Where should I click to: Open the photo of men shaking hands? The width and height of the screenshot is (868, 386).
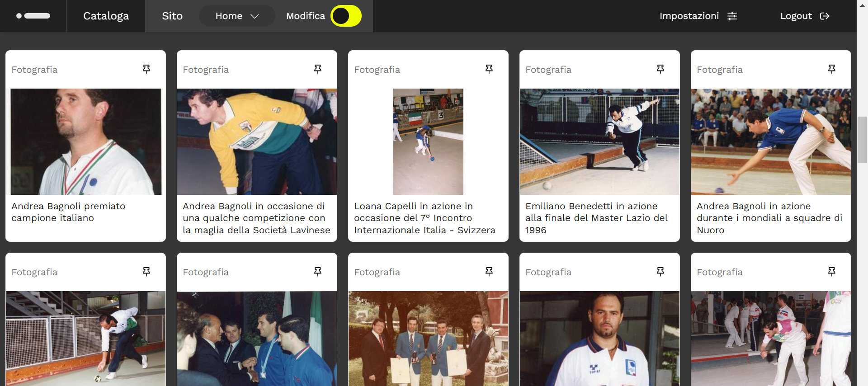click(x=257, y=339)
